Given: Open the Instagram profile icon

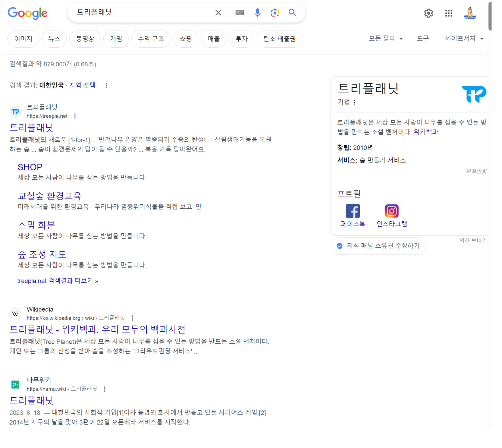Looking at the screenshot, I should point(392,211).
